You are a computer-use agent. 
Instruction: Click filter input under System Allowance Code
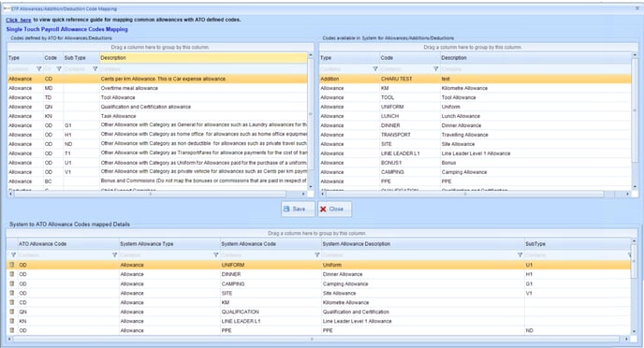(x=267, y=254)
